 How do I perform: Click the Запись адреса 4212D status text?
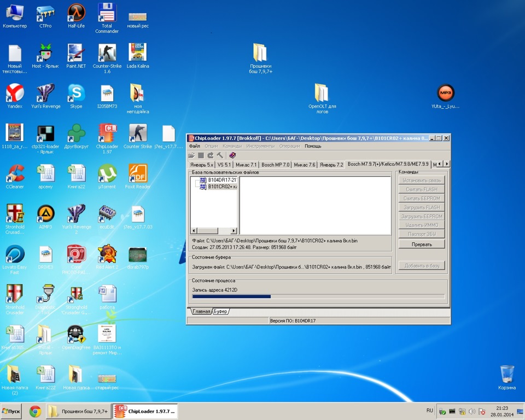[214, 290]
